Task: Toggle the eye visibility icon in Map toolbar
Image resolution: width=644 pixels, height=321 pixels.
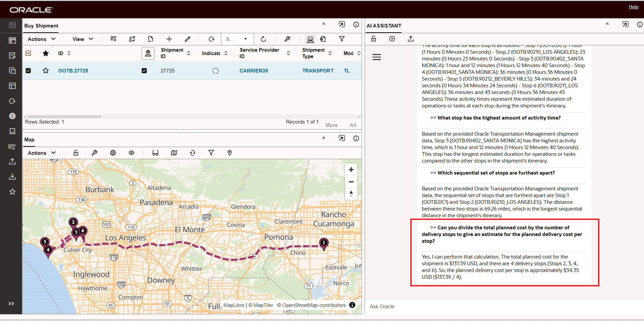Action: click(132, 153)
